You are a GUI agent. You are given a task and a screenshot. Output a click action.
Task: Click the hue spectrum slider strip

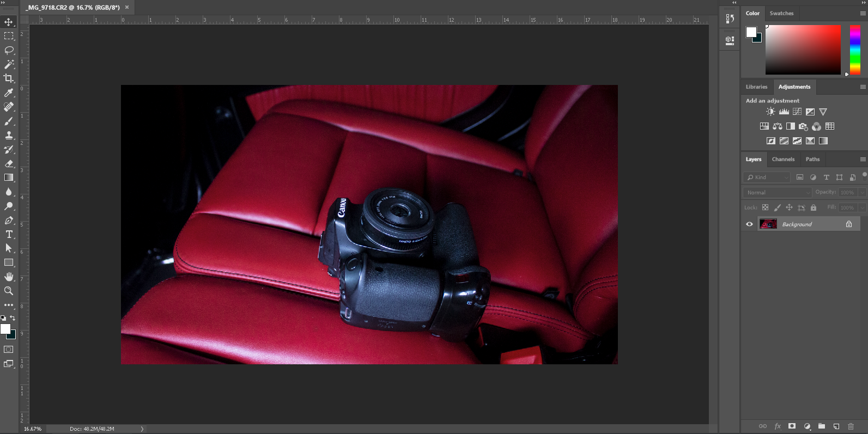855,49
